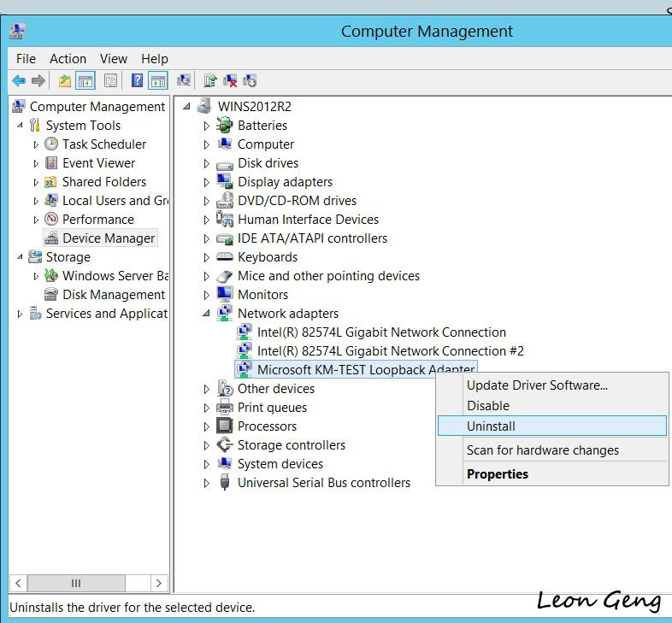Expand the Disk drives node
This screenshot has height=623, width=672.
(206, 163)
